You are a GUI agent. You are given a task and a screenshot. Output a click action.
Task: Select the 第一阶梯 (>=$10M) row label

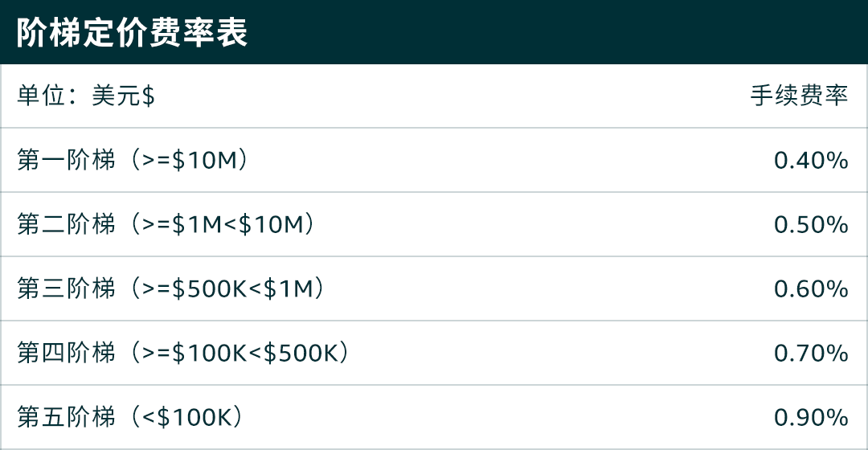133,160
